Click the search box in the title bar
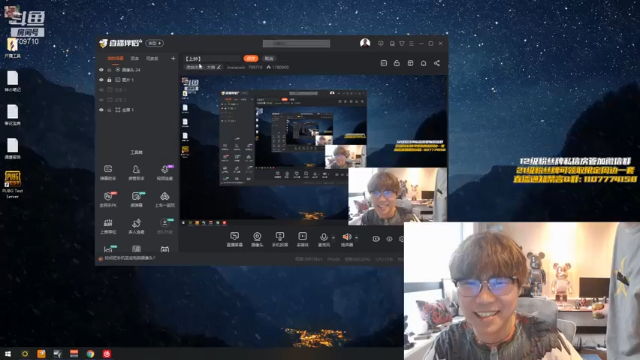The height and width of the screenshot is (360, 640). point(296,43)
